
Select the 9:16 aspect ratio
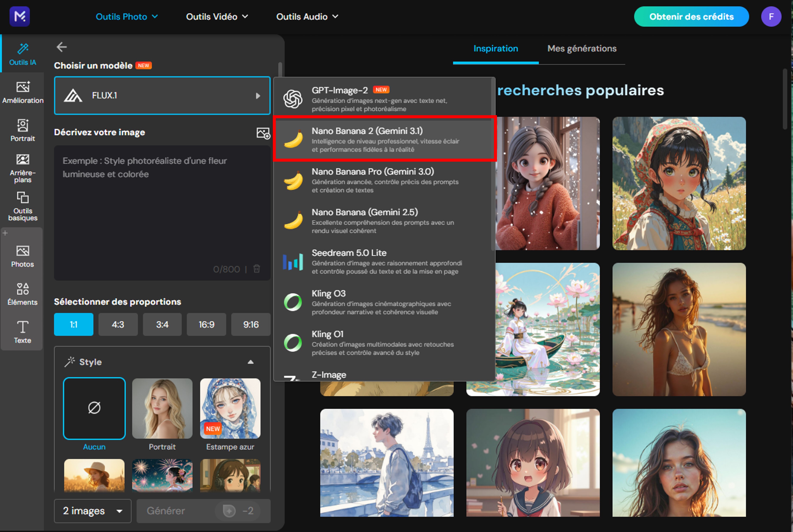point(251,324)
